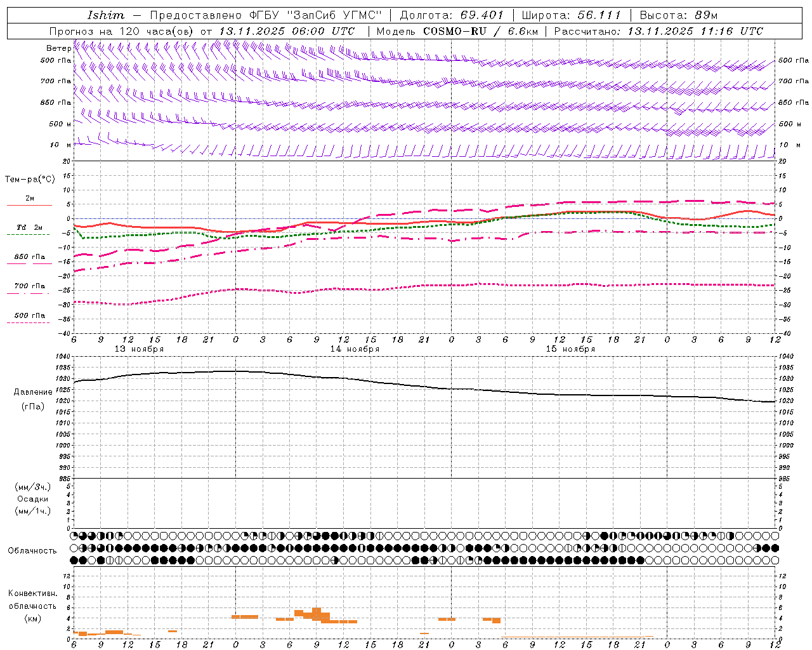Click the Высота: 89м header field
Screen dimensions: 812x650
tap(679, 15)
